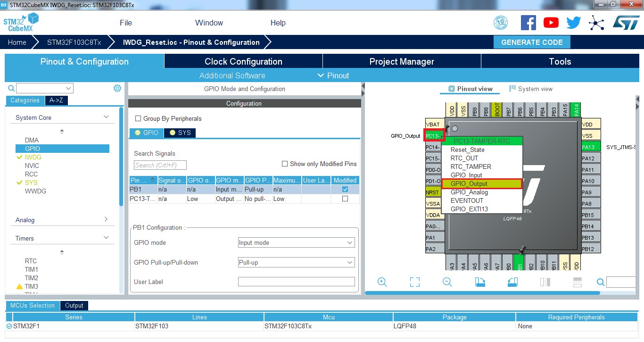Click the ST logo icon
This screenshot has width=644, height=342.
tap(626, 23)
